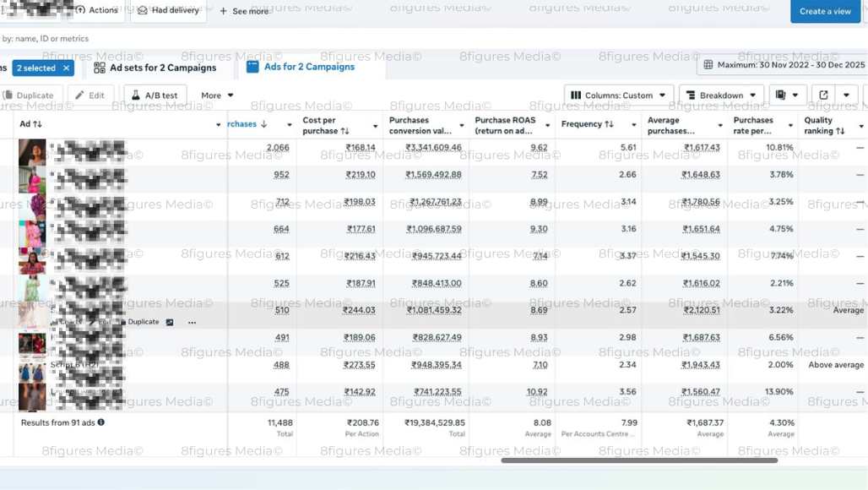
Task: Click the horizontal scrollbar under the table
Action: click(638, 460)
